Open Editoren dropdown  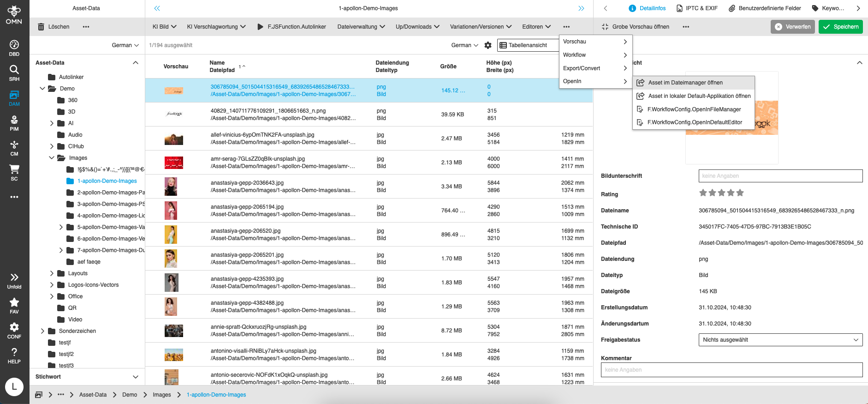click(x=536, y=27)
